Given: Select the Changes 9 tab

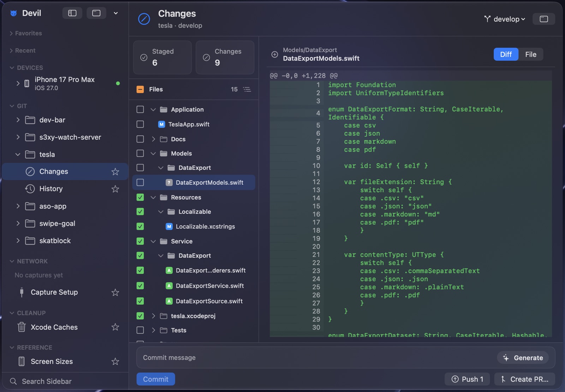Looking at the screenshot, I should (225, 57).
